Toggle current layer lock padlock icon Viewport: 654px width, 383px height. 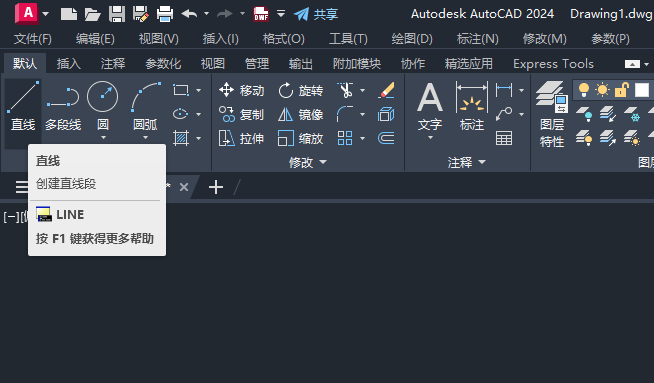(x=621, y=90)
